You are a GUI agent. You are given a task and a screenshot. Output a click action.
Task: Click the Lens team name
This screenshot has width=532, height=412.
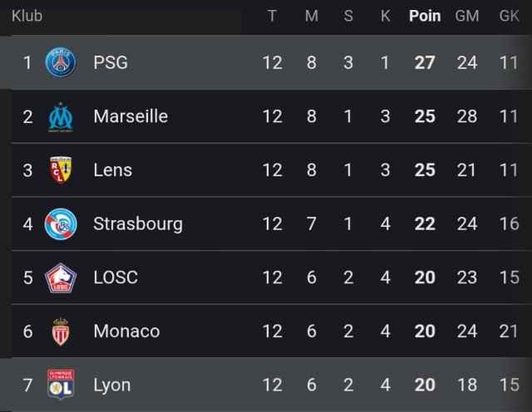(x=113, y=170)
